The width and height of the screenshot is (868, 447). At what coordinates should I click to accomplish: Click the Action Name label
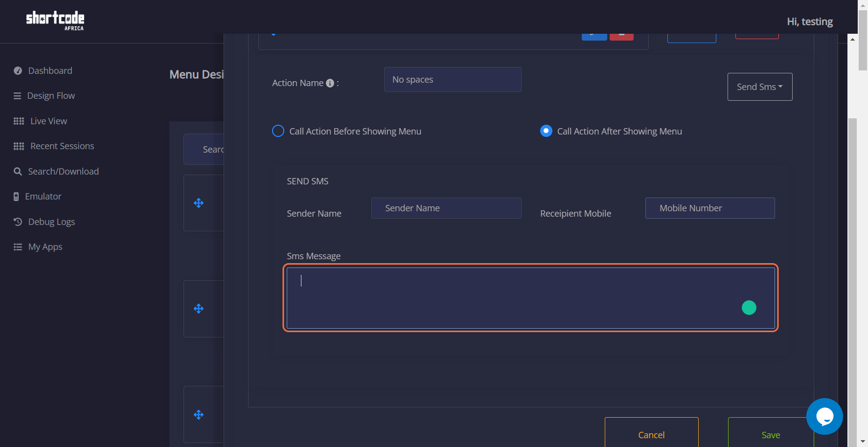(297, 83)
